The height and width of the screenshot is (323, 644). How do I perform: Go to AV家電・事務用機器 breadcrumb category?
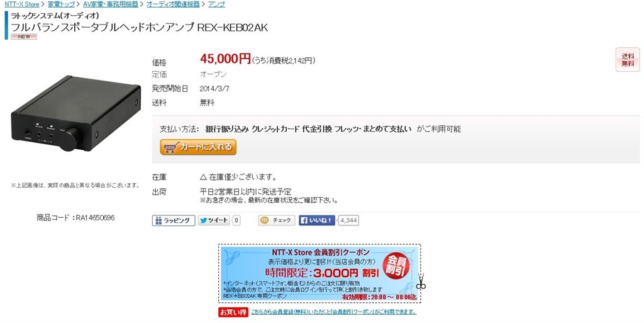click(x=111, y=4)
